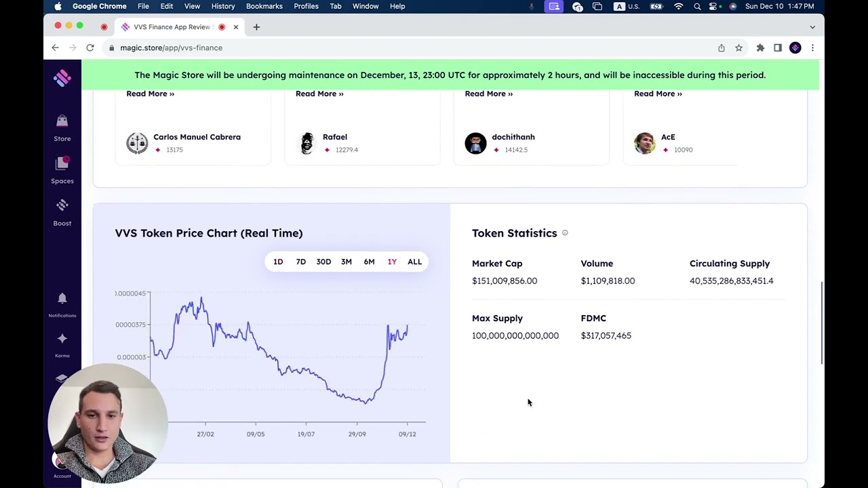Click the Market Cap value $151,009,856.00

pos(505,281)
